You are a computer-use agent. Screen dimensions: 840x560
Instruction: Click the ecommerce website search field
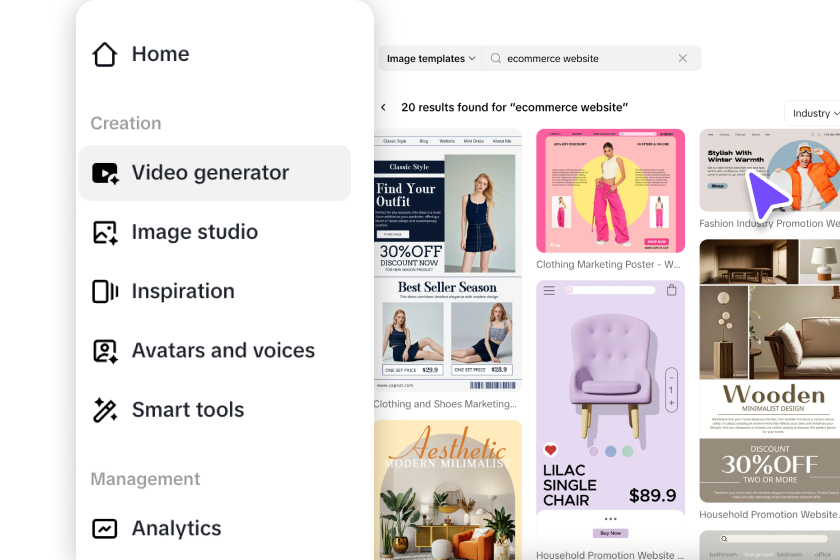591,58
